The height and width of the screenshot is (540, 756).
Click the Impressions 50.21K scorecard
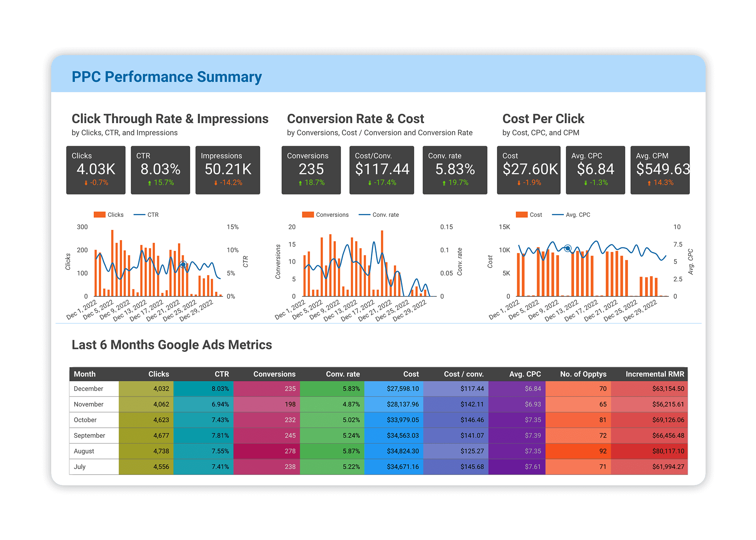228,170
